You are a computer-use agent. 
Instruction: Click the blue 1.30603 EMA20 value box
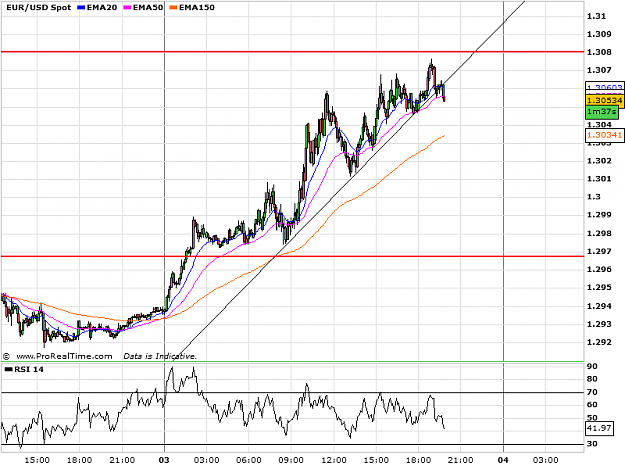[x=605, y=87]
